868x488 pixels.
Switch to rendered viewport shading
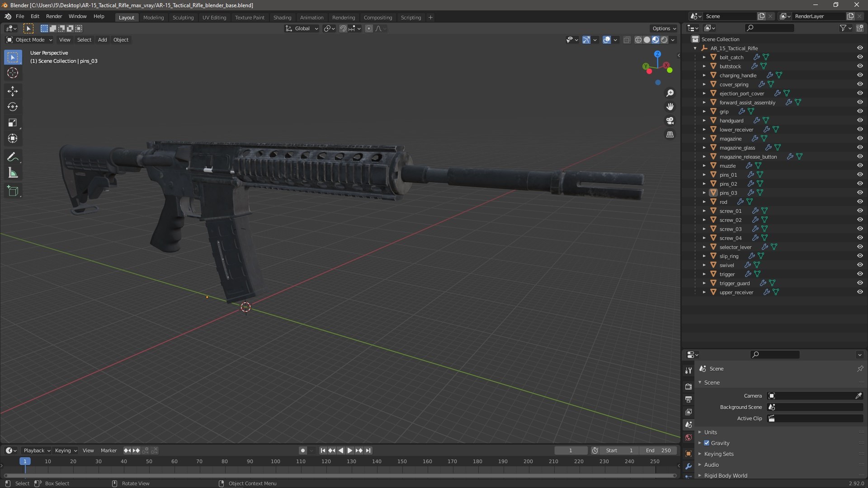tap(664, 40)
